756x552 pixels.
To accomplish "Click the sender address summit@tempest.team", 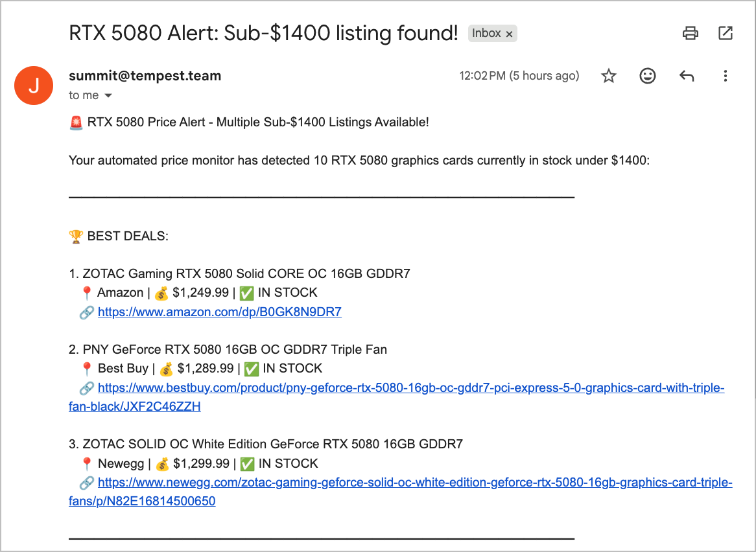I will point(145,76).
